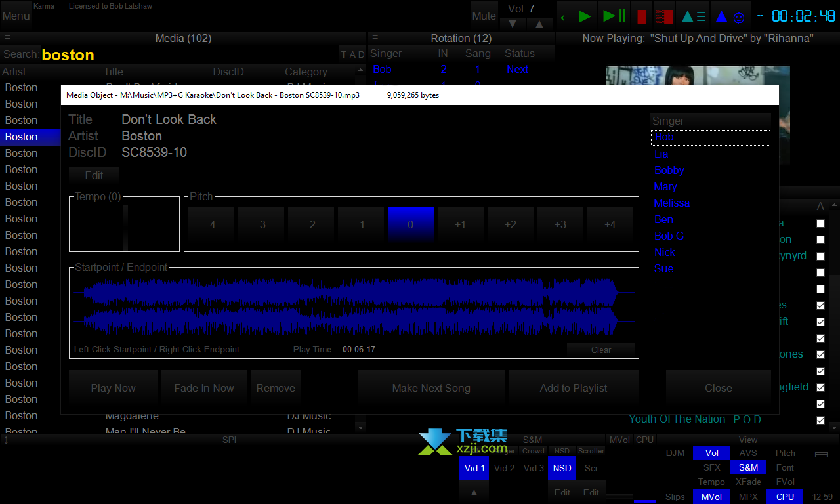Raise volume with the up arrow stepper

(539, 24)
